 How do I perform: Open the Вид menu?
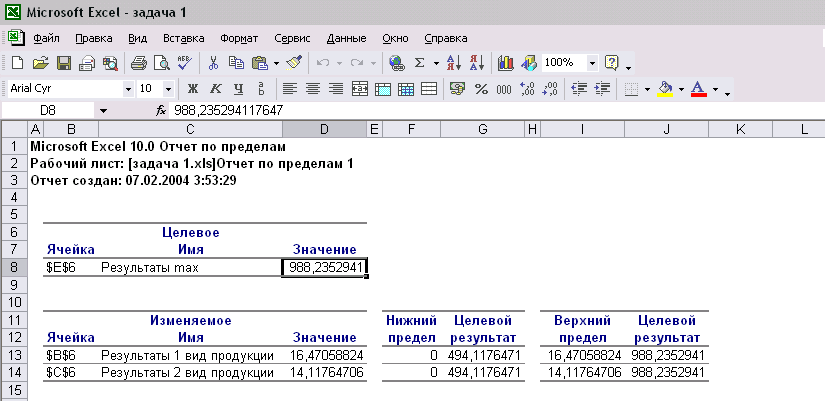tap(138, 38)
